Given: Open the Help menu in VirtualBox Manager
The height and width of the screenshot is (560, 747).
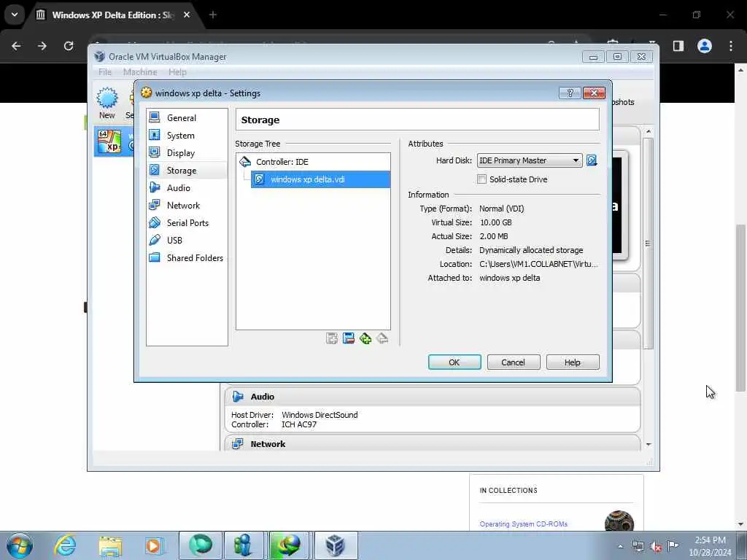Looking at the screenshot, I should click(x=178, y=72).
